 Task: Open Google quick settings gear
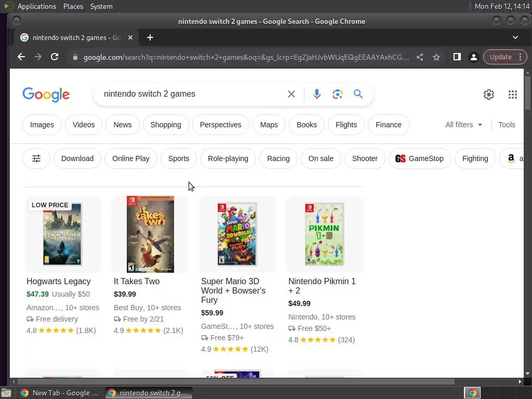click(x=488, y=95)
